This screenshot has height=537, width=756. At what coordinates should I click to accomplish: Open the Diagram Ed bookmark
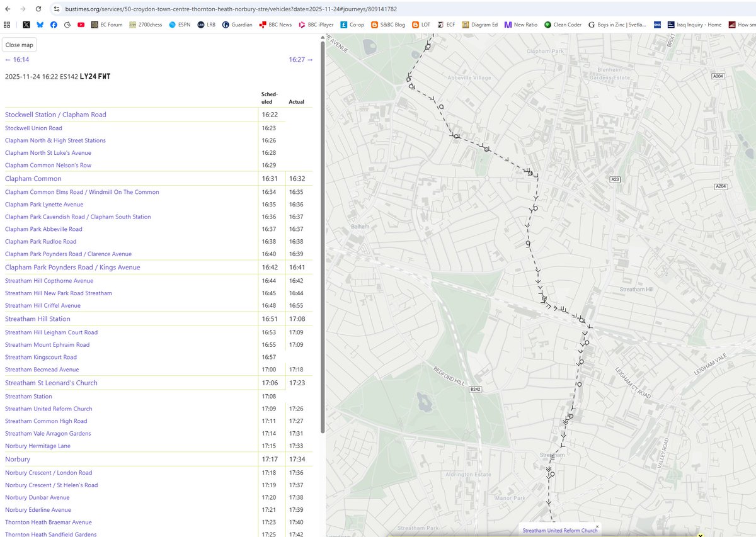coord(480,25)
